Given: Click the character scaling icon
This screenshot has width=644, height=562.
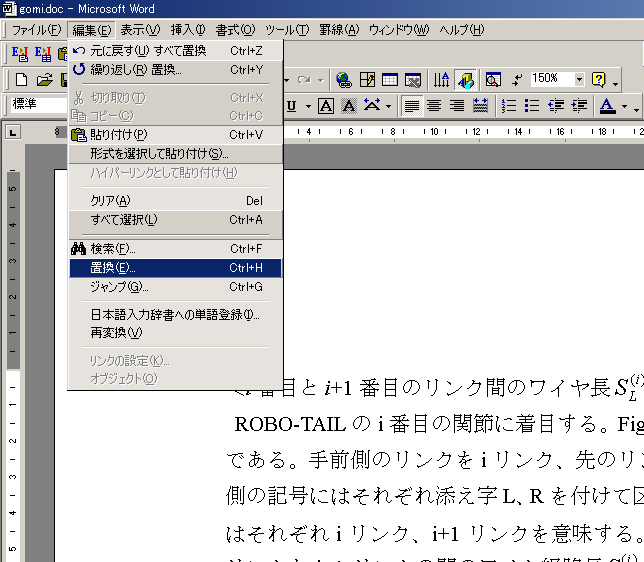Looking at the screenshot, I should point(372,106).
